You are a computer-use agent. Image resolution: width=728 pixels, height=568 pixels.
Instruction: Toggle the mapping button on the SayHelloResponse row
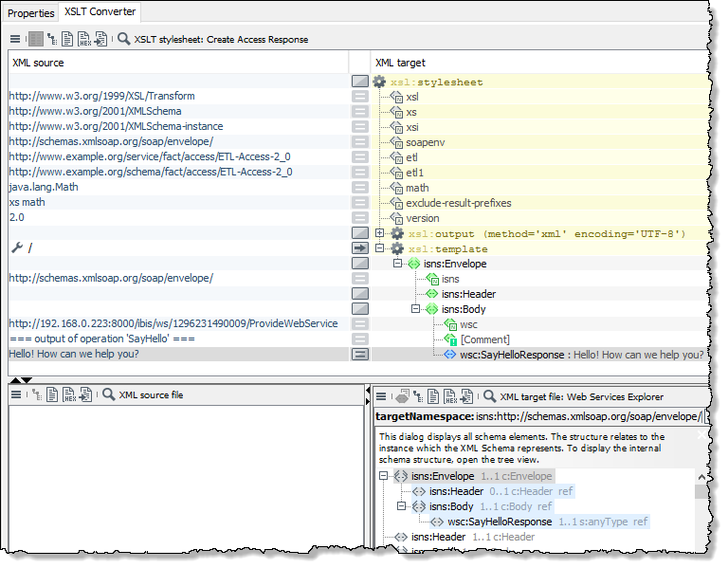359,355
